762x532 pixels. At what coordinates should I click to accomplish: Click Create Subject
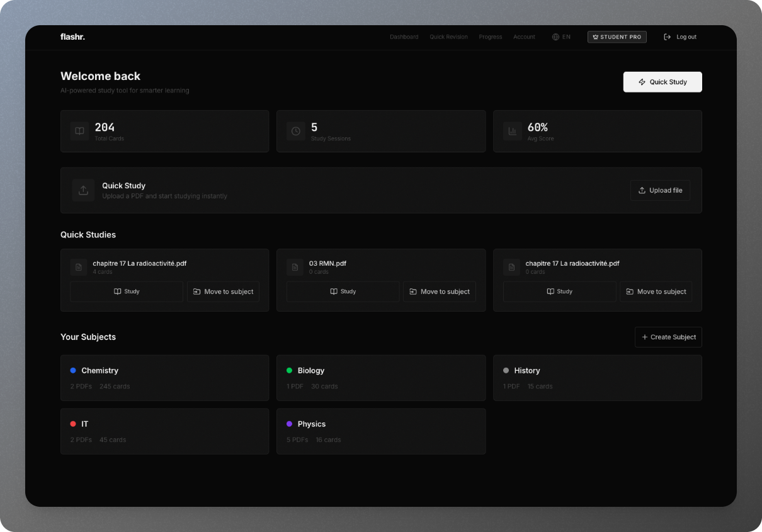click(x=668, y=337)
